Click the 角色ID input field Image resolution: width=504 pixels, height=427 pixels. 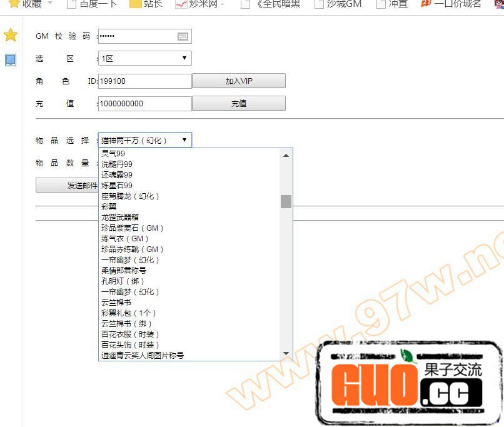[144, 81]
